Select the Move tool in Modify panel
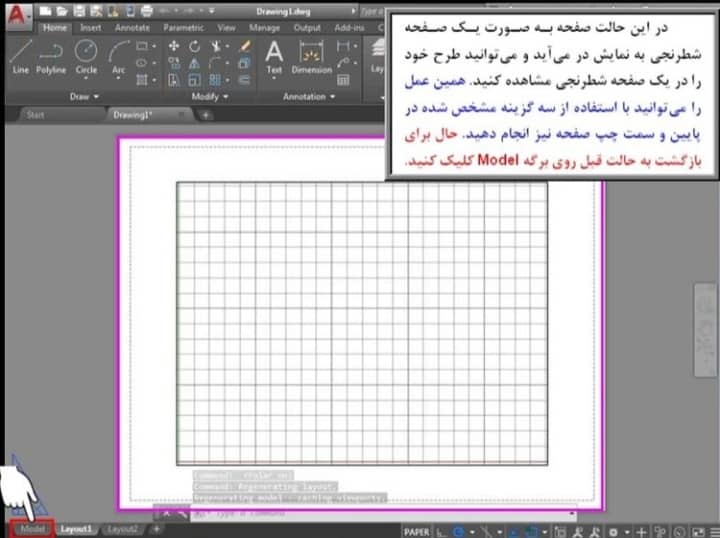 pyautogui.click(x=174, y=46)
